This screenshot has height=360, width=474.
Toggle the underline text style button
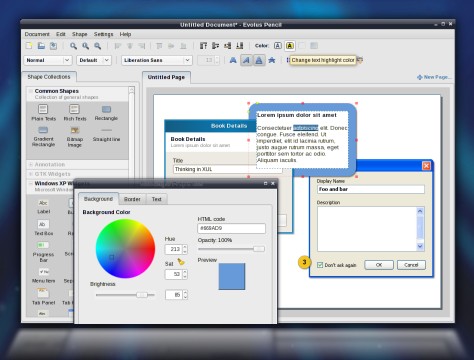[x=259, y=60]
